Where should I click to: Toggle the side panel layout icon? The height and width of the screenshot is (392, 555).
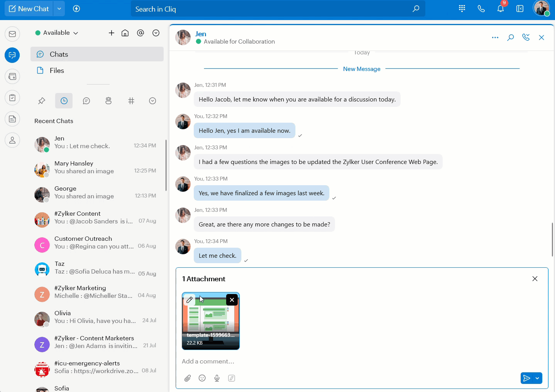click(520, 9)
